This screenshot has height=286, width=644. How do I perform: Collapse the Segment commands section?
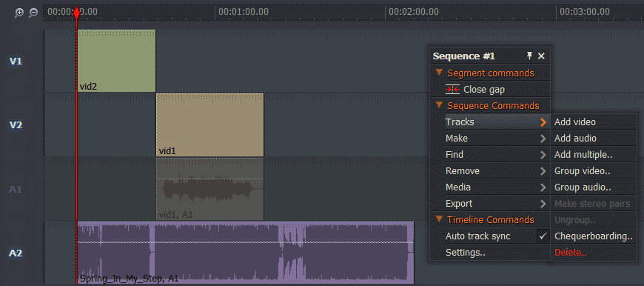[439, 73]
